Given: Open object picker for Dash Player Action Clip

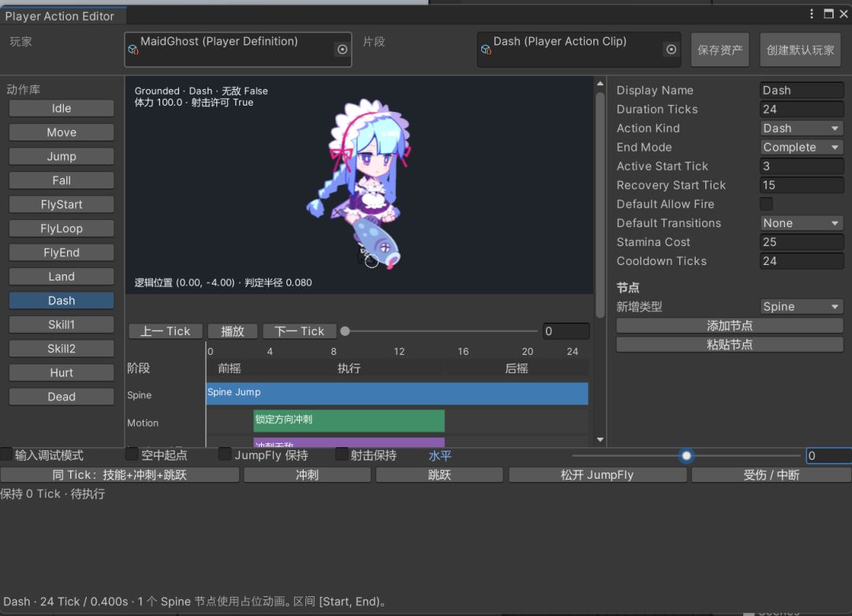Looking at the screenshot, I should (x=671, y=50).
